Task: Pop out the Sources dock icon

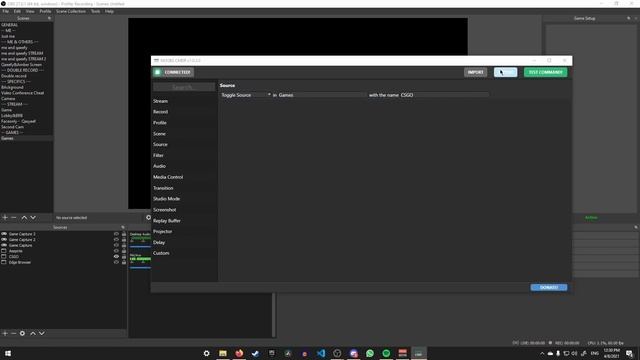Action: [x=123, y=227]
